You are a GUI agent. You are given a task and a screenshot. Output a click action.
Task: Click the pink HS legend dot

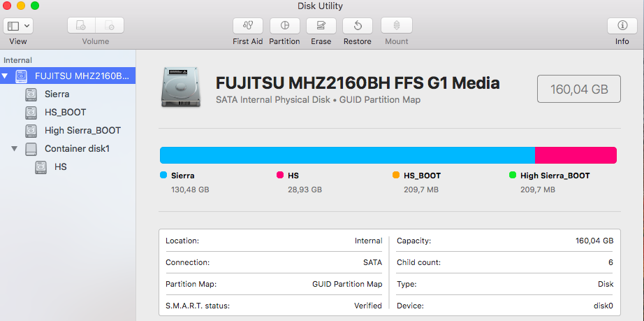point(279,175)
